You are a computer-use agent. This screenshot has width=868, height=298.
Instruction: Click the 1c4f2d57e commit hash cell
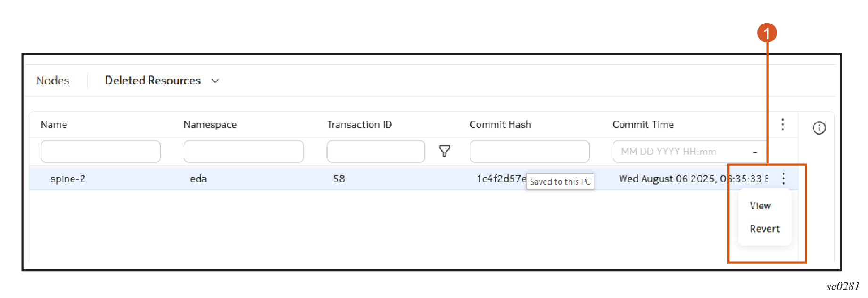pyautogui.click(x=501, y=178)
